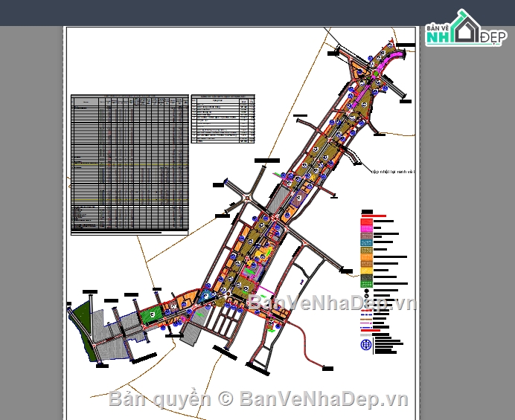Image resolution: width=515 pixels, height=420 pixels.
Task: Click the X-shaped road intersection roundabout
Action: [x=247, y=198]
